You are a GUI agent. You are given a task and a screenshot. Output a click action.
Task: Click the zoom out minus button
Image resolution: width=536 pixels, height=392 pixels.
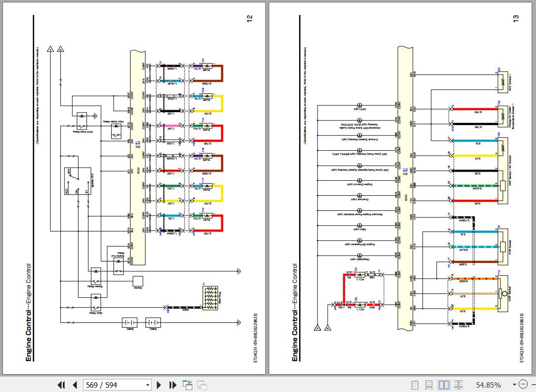pyautogui.click(x=523, y=384)
